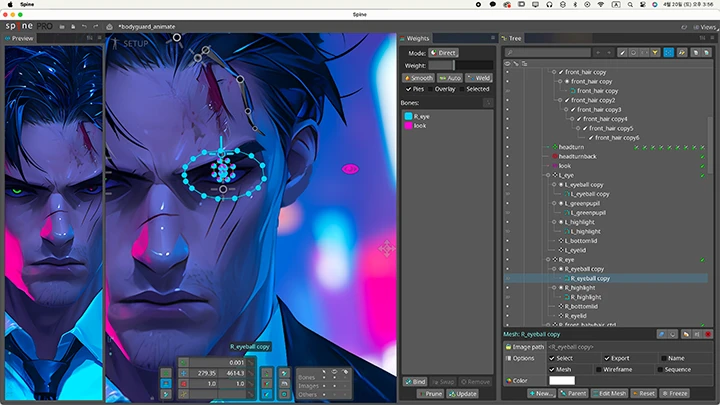Toggle the Pies checkbox in Weights
Viewport: 720px width, 405px height.
pyautogui.click(x=408, y=89)
